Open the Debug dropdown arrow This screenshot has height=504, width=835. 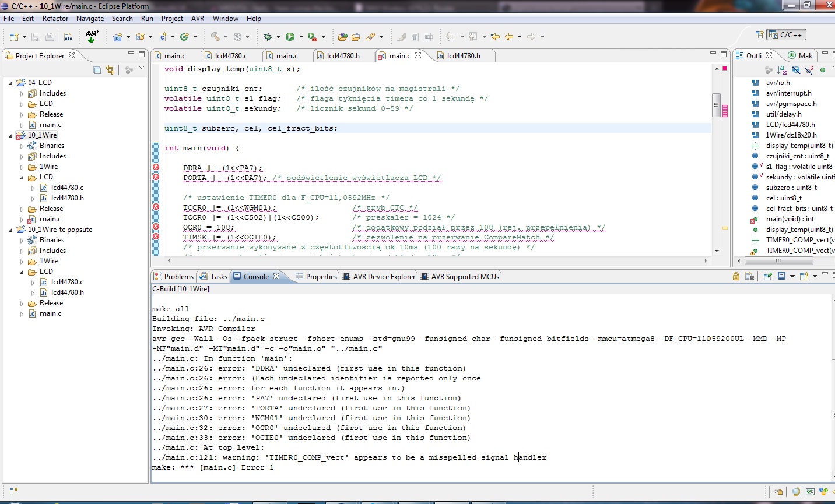[x=278, y=37]
